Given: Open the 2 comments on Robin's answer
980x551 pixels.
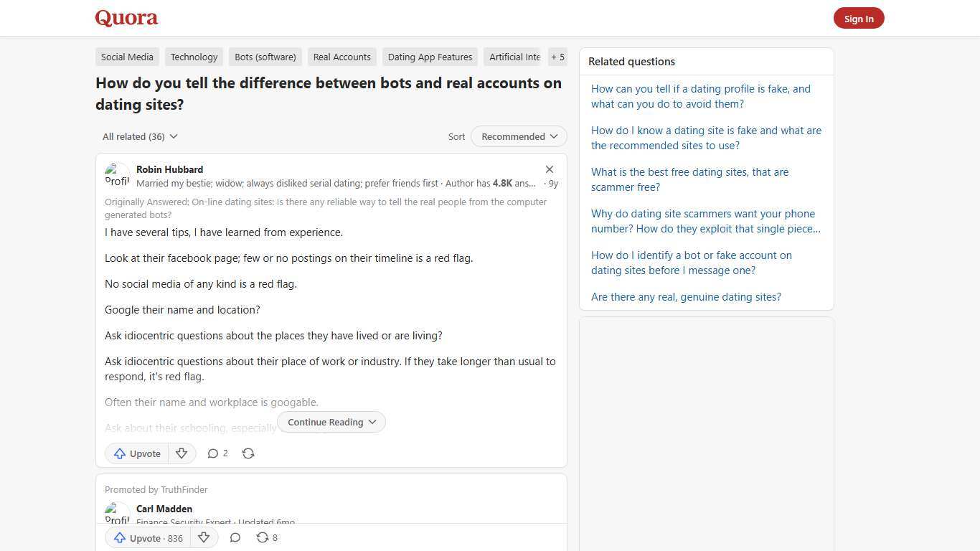Looking at the screenshot, I should (217, 453).
